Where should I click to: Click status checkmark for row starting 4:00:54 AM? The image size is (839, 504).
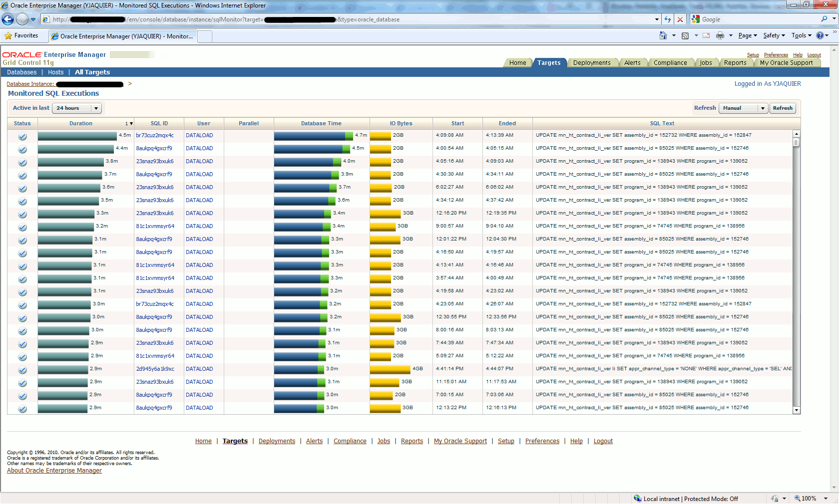point(22,149)
